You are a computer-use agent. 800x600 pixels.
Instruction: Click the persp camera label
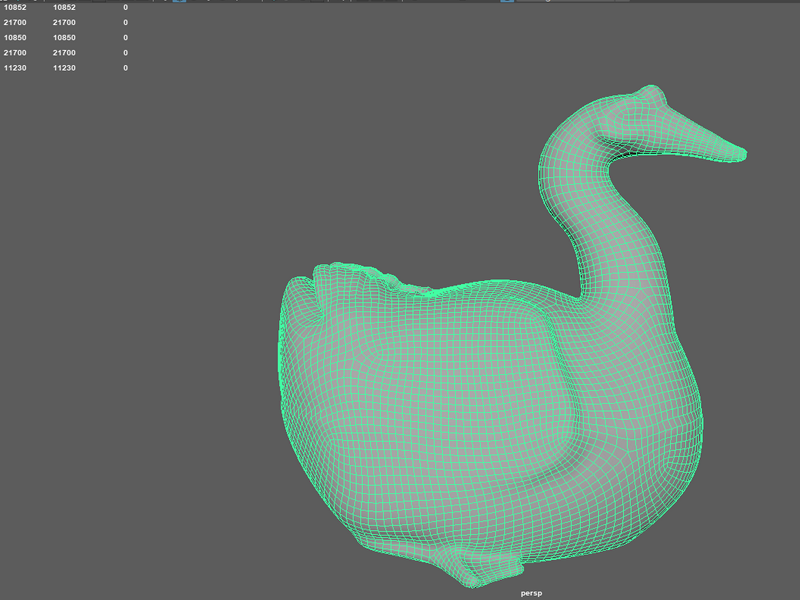[x=531, y=593]
